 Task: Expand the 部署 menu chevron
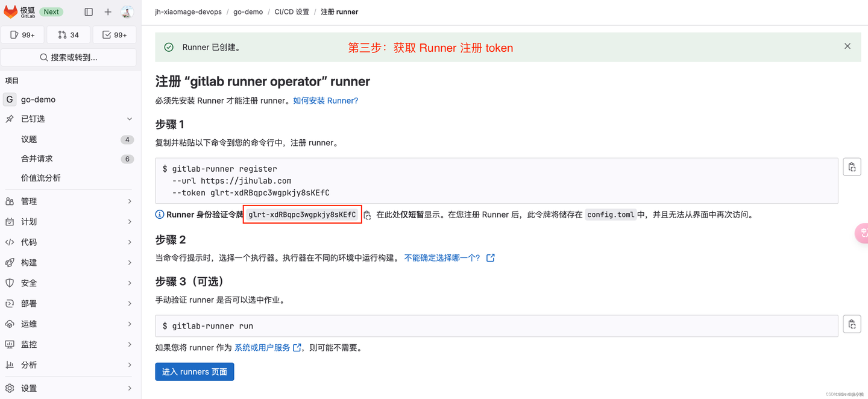(x=130, y=304)
